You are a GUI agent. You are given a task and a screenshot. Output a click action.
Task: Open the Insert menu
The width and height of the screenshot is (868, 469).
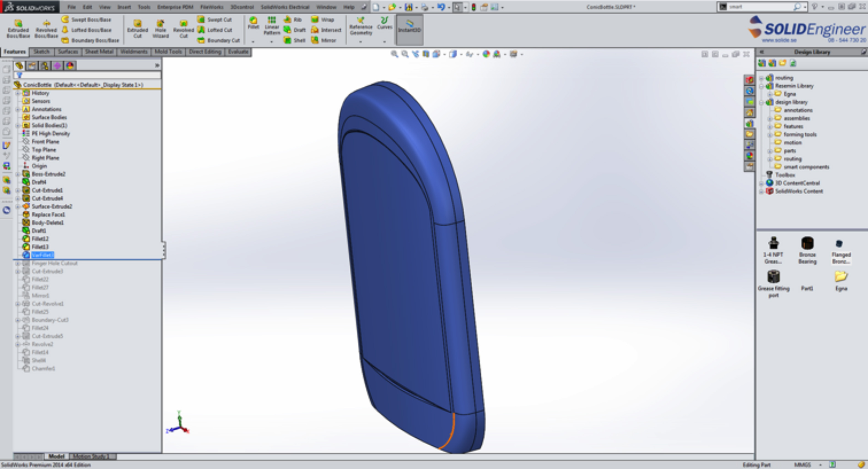click(124, 7)
